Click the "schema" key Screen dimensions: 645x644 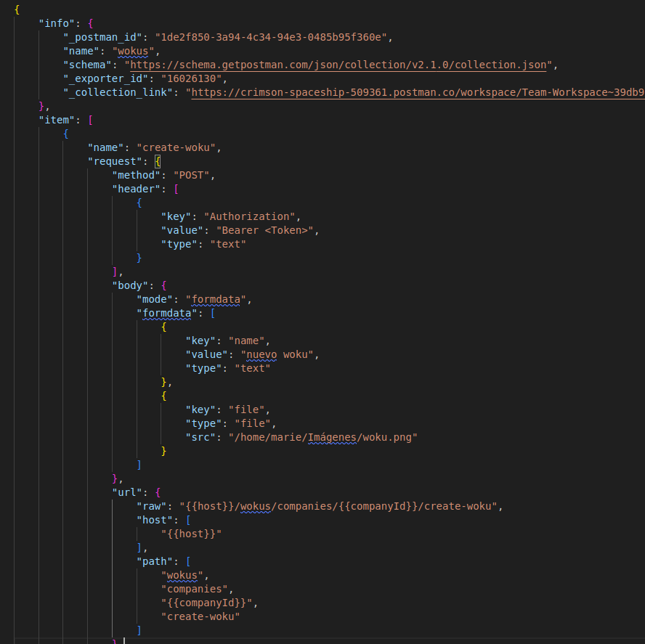point(87,65)
